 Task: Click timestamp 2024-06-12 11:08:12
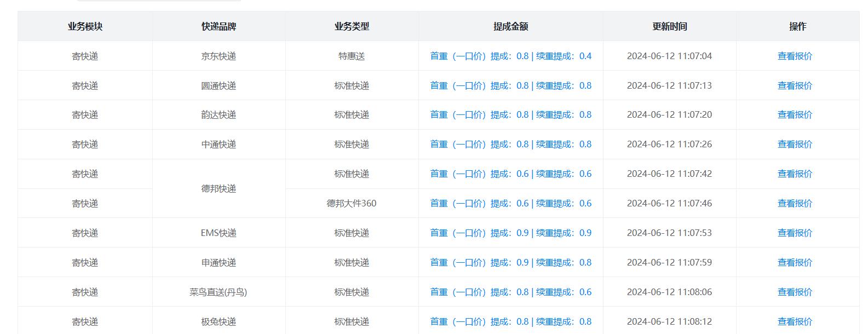[x=669, y=321]
